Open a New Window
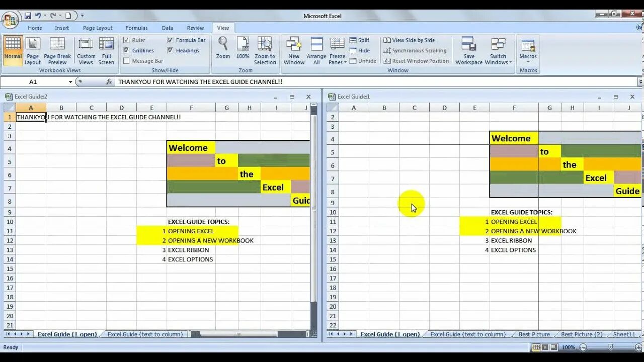The image size is (644, 362). 294,50
